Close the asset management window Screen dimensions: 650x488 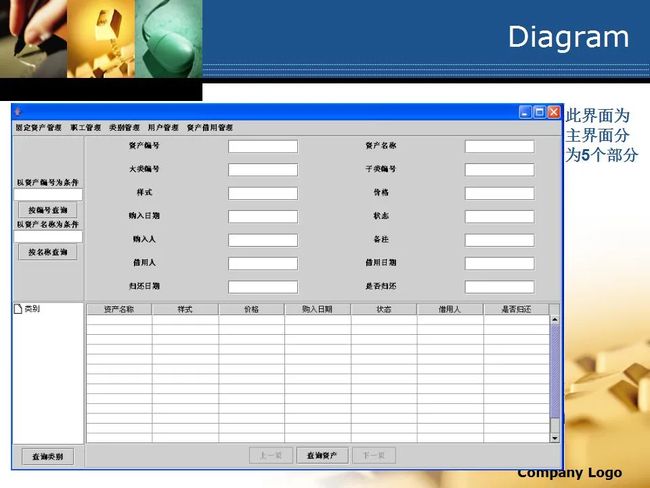click(x=554, y=112)
